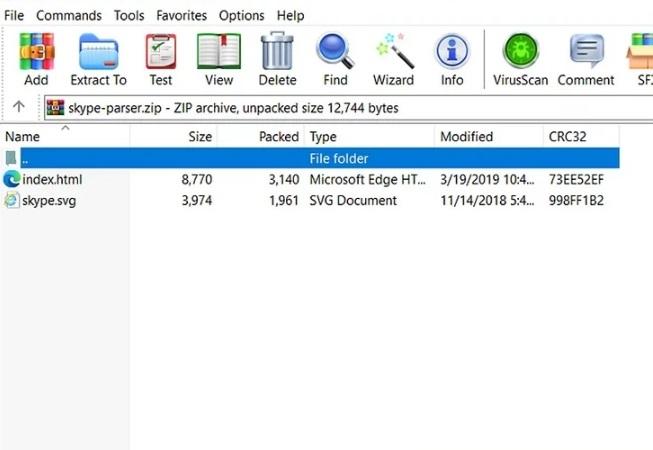Click the SVG Document type cell
This screenshot has width=653, height=450.
point(353,201)
